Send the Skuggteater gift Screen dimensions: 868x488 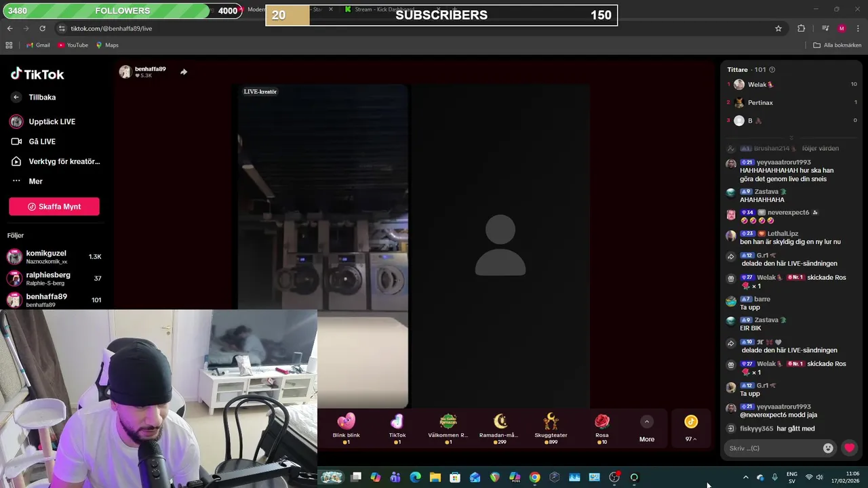coord(551,428)
